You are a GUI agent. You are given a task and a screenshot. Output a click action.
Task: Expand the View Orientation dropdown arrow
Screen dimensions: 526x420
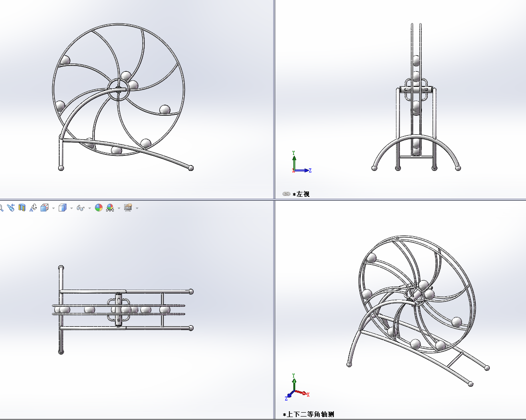tap(54, 208)
